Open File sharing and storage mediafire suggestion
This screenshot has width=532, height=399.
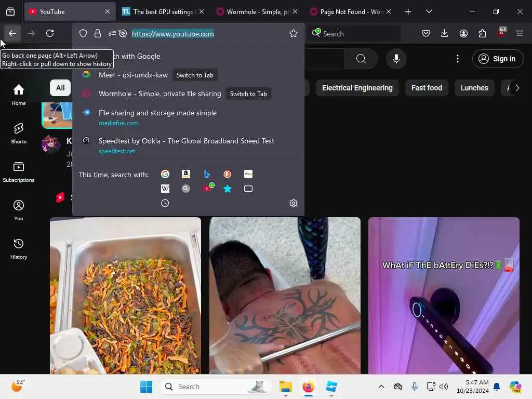coord(189,117)
